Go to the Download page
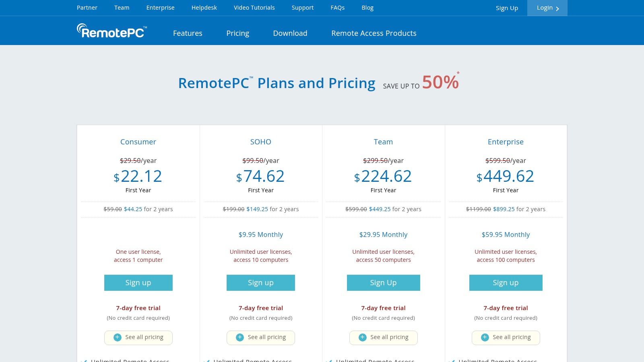This screenshot has height=362, width=644. pyautogui.click(x=290, y=33)
